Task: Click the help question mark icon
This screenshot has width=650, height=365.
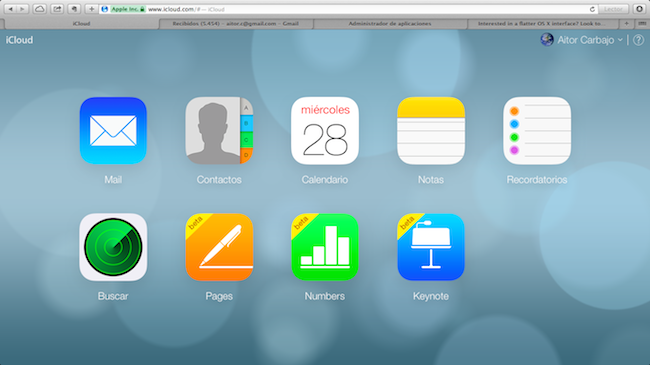Action: 639,40
